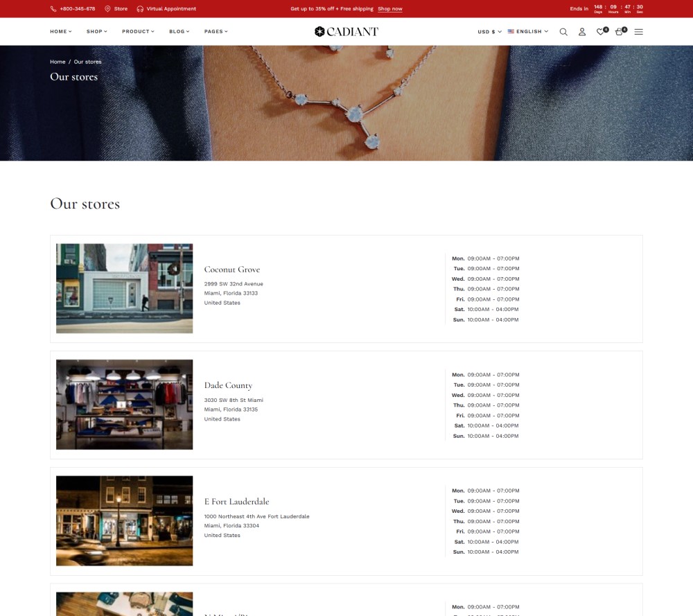Open the E Fort Lauderdale store photo

(124, 520)
